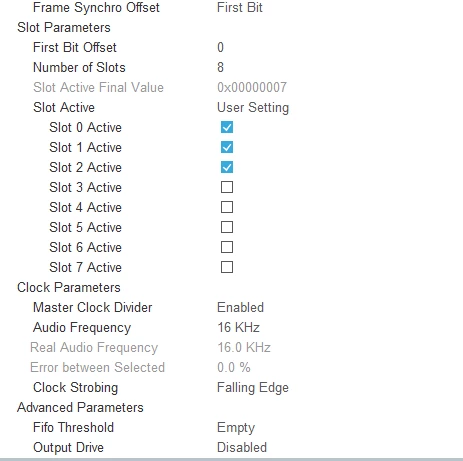Select the Master Clock Divider Enabled value

pos(240,307)
